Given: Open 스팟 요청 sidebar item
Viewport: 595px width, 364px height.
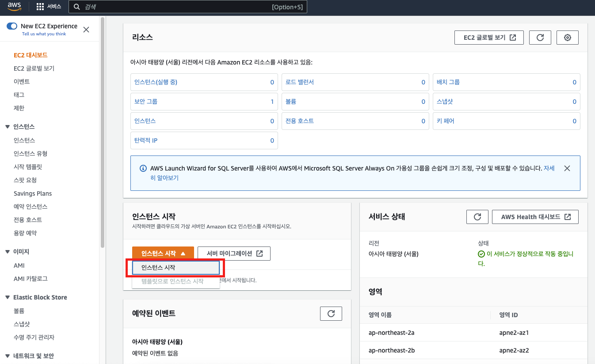Looking at the screenshot, I should point(25,180).
